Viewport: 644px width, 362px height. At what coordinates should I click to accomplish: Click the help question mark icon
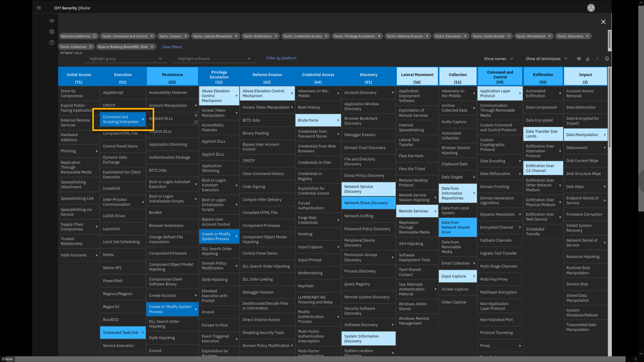click(52, 43)
